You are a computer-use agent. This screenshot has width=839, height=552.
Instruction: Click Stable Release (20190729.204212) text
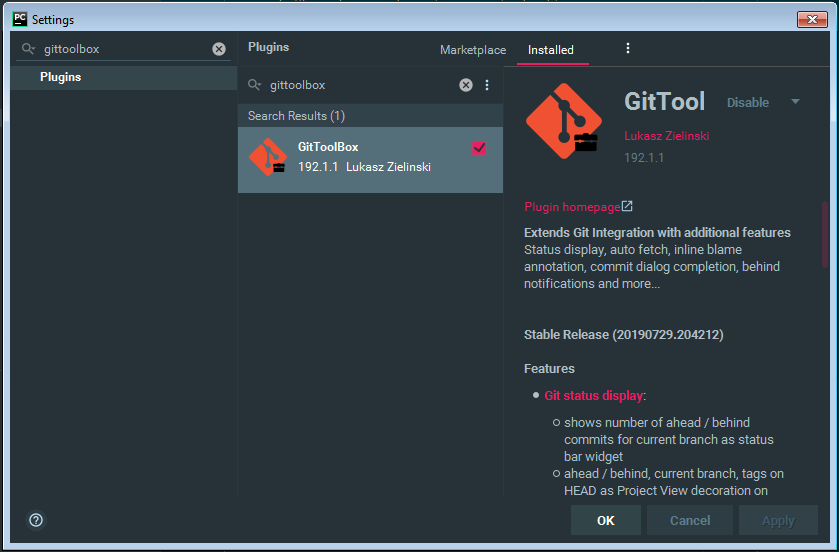[623, 335]
